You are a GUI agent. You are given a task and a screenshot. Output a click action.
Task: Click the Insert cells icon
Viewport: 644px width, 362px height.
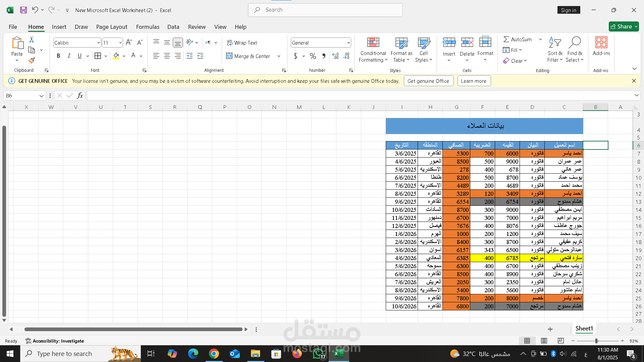[449, 43]
